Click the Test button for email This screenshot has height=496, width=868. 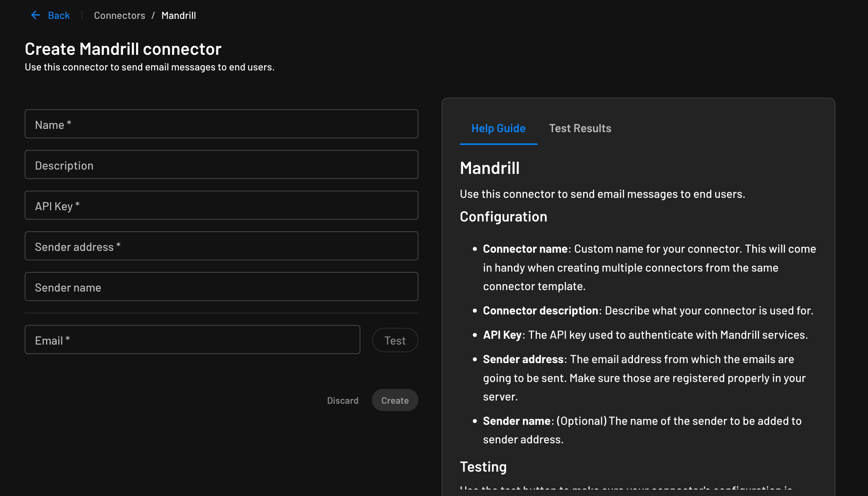[395, 340]
